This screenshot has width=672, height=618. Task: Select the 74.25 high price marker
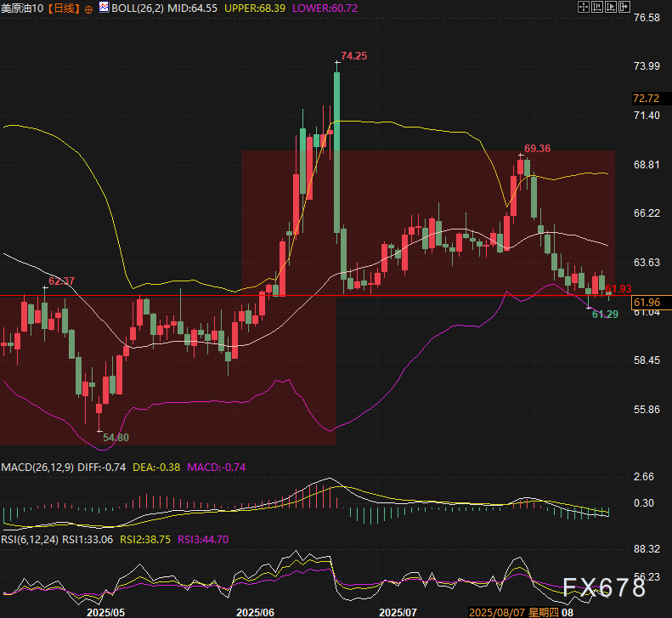point(353,56)
